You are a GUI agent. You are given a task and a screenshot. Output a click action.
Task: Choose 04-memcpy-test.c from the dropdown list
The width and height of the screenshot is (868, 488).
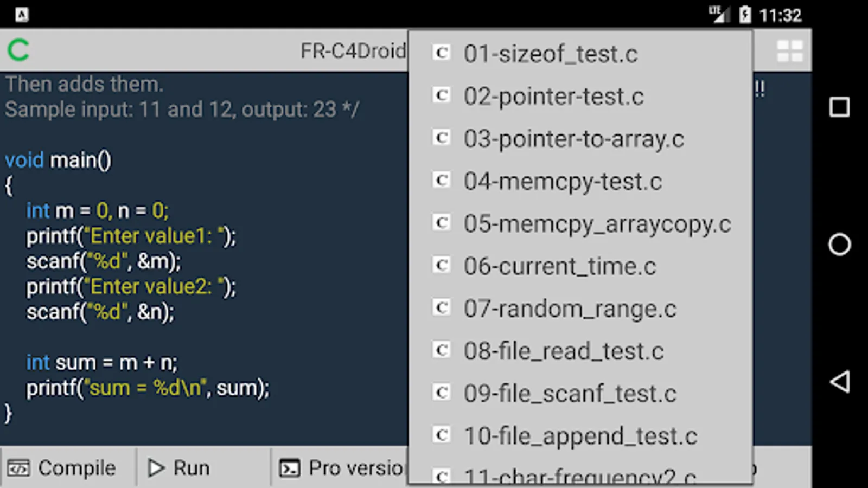click(563, 181)
